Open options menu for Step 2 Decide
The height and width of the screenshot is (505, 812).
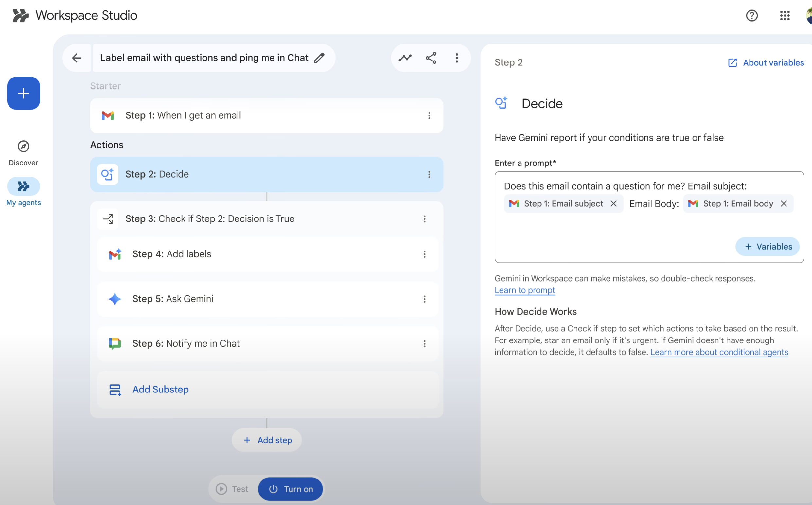click(429, 174)
